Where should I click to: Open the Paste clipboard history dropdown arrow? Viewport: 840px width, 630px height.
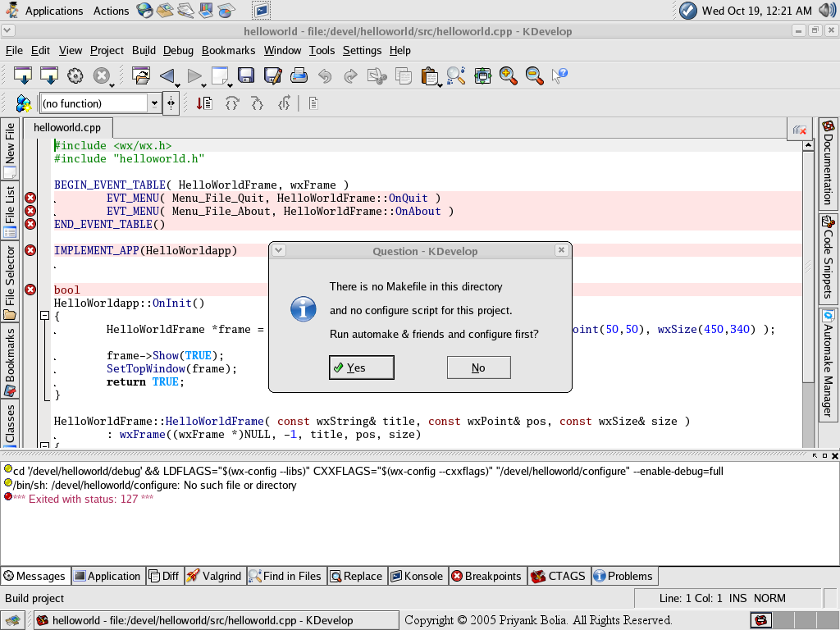click(440, 85)
